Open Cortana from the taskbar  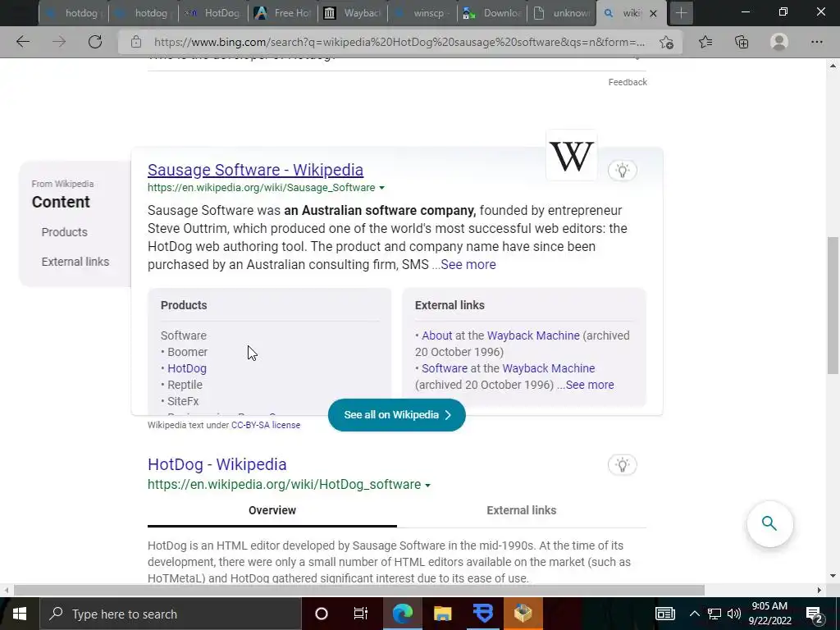(x=322, y=614)
